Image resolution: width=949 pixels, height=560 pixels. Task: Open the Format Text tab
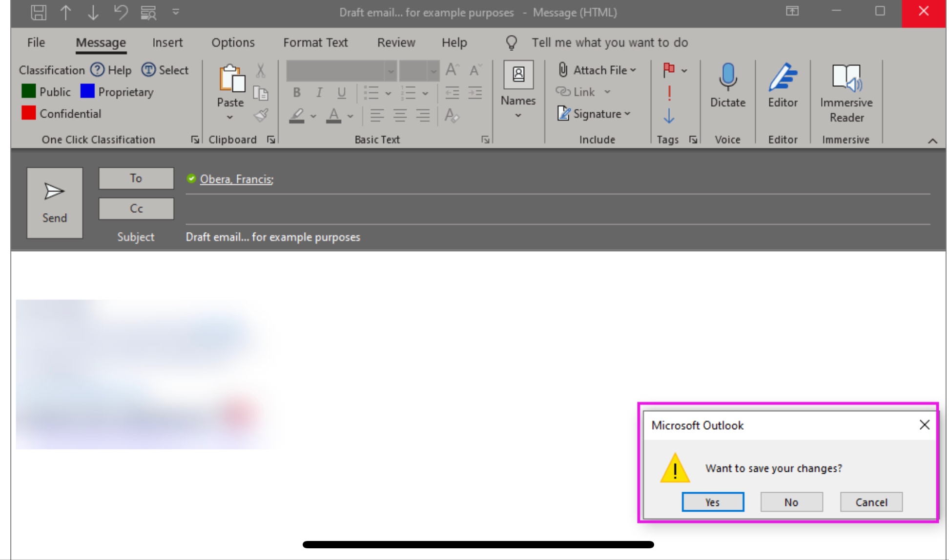[315, 42]
